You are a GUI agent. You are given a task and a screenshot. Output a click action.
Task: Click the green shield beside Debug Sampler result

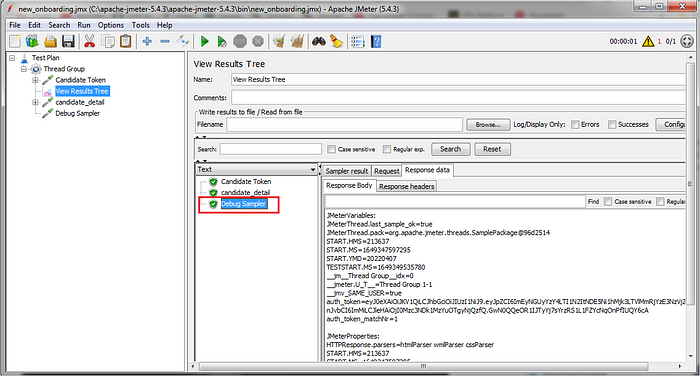(x=213, y=204)
